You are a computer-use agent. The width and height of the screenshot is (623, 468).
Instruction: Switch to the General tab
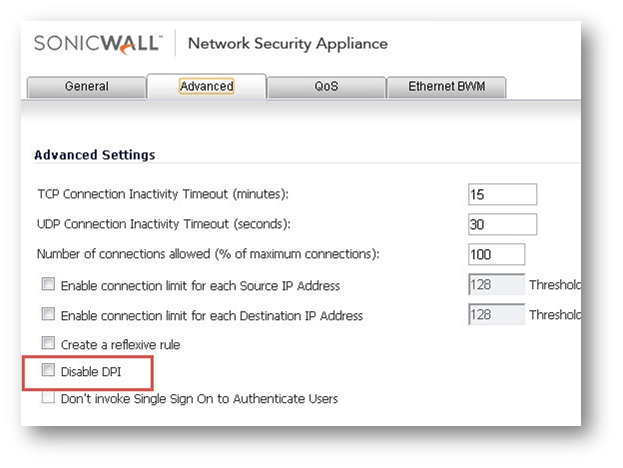pos(86,87)
